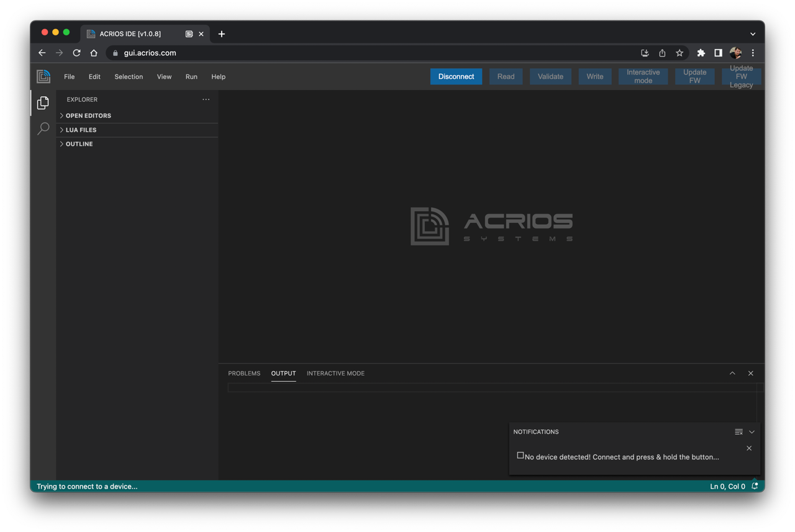Toggle the browser side panel icon
This screenshot has width=795, height=532.
[x=718, y=53]
